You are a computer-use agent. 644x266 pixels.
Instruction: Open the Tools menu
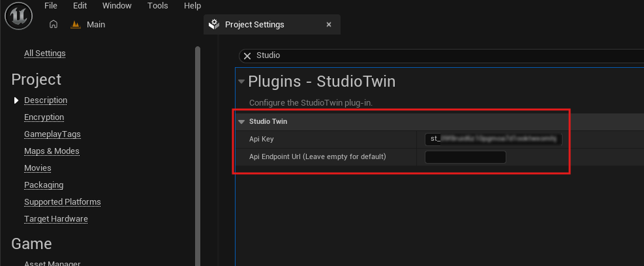point(158,6)
